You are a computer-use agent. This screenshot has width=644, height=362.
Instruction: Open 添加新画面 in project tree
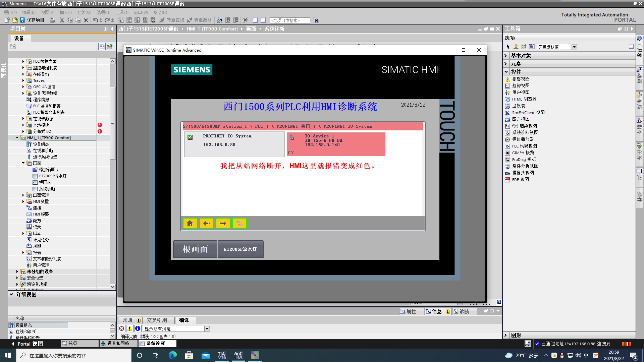(x=49, y=170)
